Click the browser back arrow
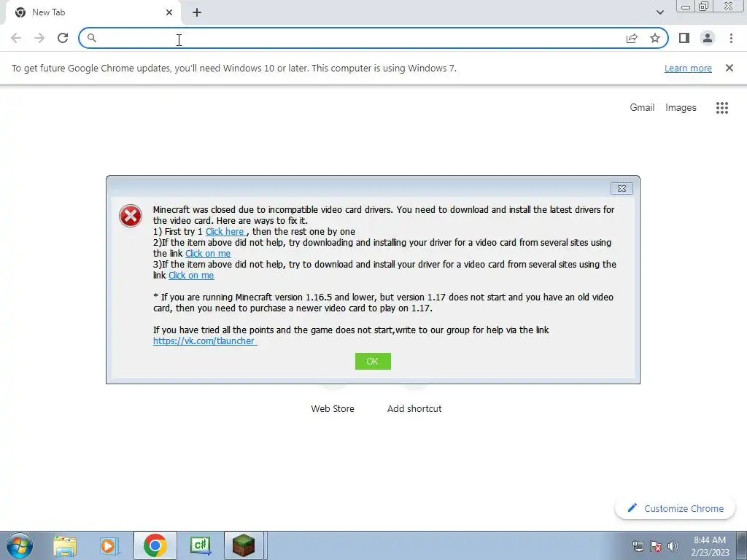Viewport: 747px width, 560px height. [16, 38]
